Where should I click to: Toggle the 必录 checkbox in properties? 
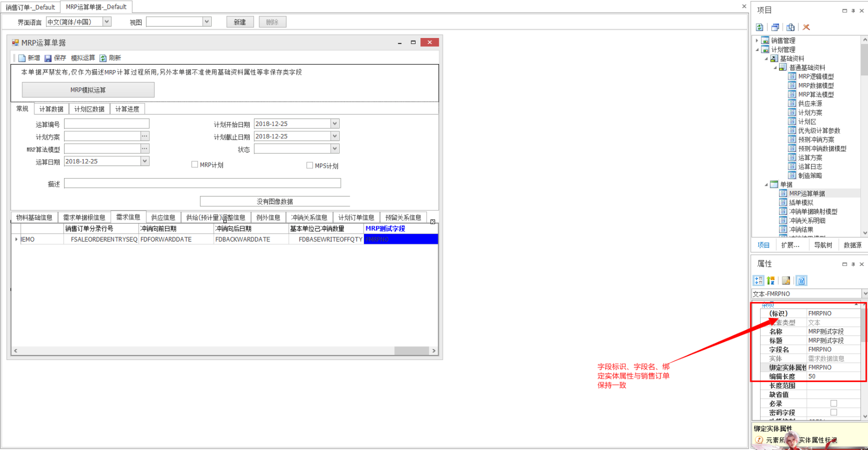[834, 403]
